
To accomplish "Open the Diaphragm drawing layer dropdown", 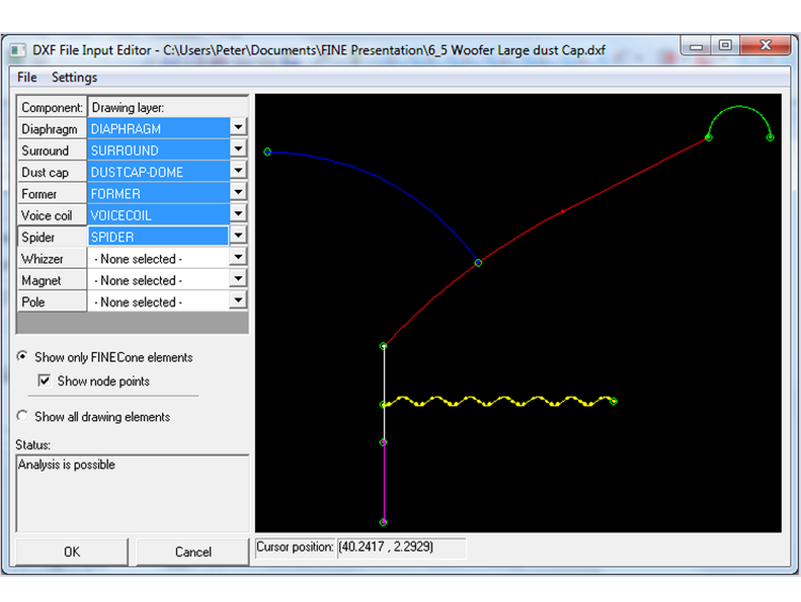I will point(238,128).
